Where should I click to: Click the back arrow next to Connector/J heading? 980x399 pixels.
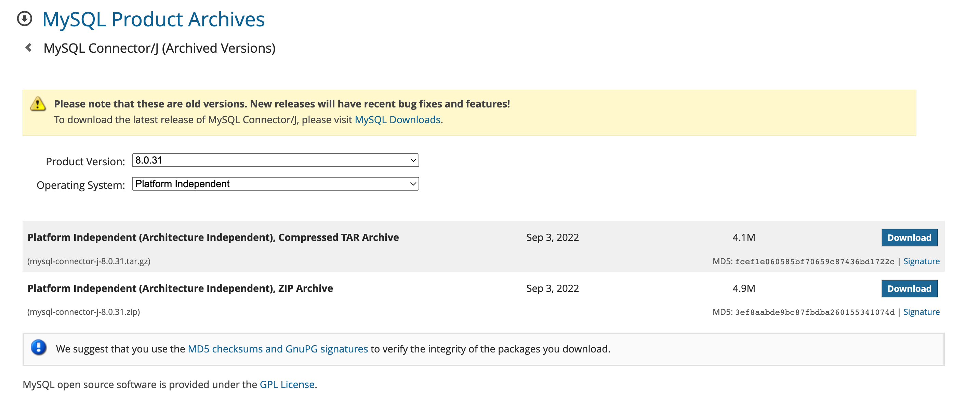tap(28, 48)
